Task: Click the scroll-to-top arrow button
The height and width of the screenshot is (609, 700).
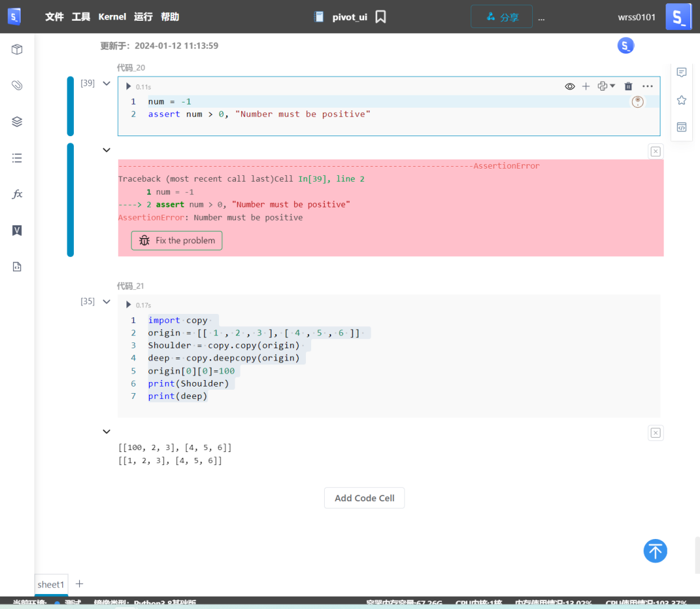Action: click(655, 551)
